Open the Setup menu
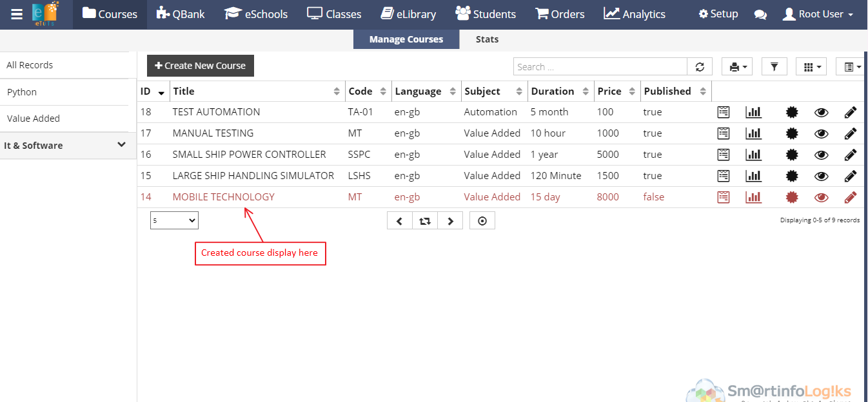This screenshot has height=402, width=868. click(x=718, y=14)
